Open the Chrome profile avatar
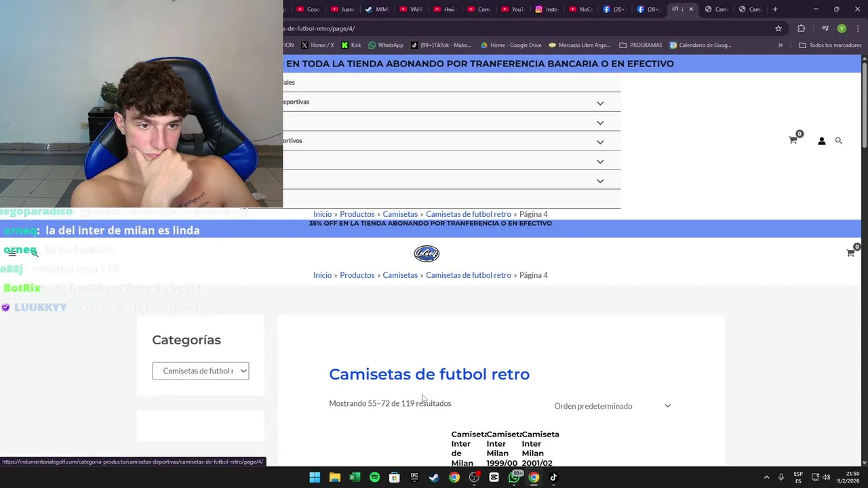 pyautogui.click(x=842, y=28)
